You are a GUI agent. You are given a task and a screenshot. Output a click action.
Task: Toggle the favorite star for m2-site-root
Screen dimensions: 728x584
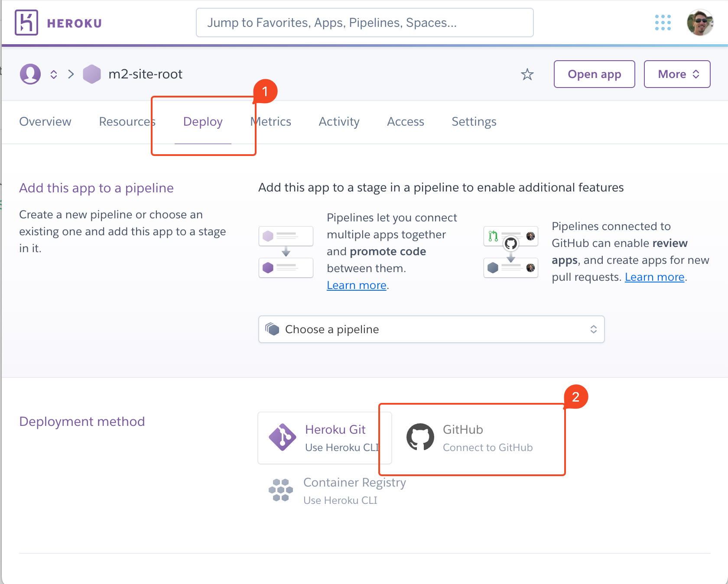pyautogui.click(x=528, y=74)
